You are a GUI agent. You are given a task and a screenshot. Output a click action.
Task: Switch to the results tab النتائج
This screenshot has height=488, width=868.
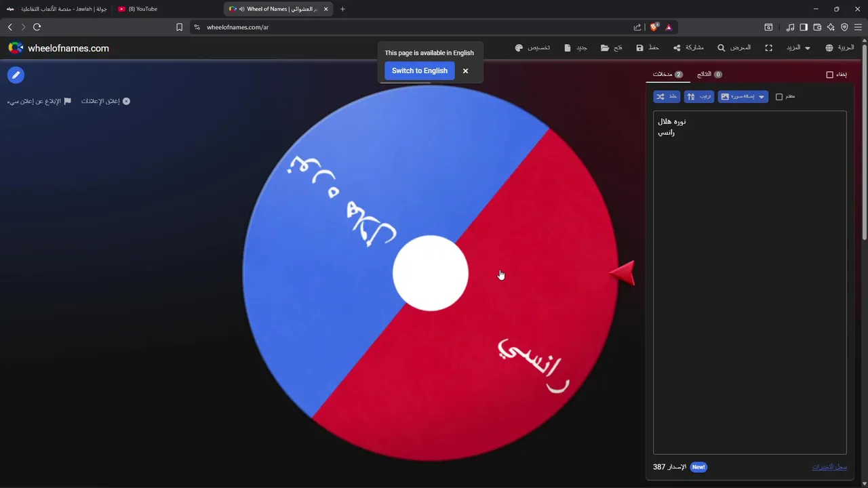click(709, 74)
